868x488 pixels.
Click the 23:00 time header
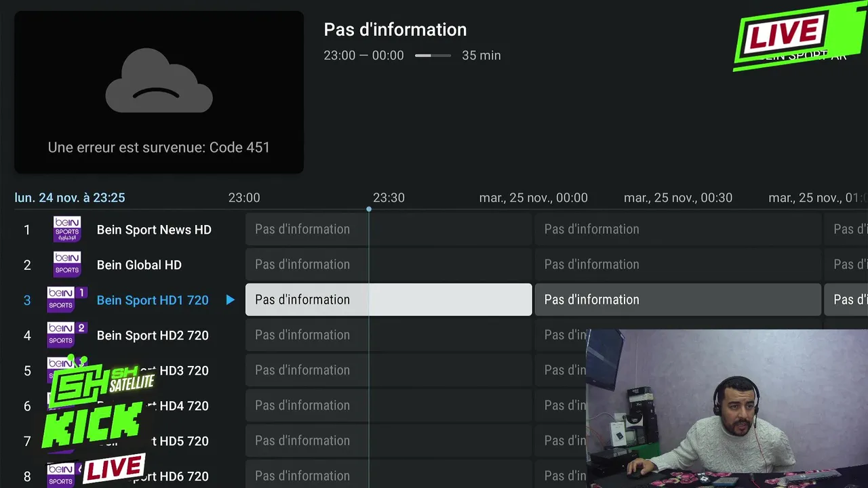tap(244, 198)
